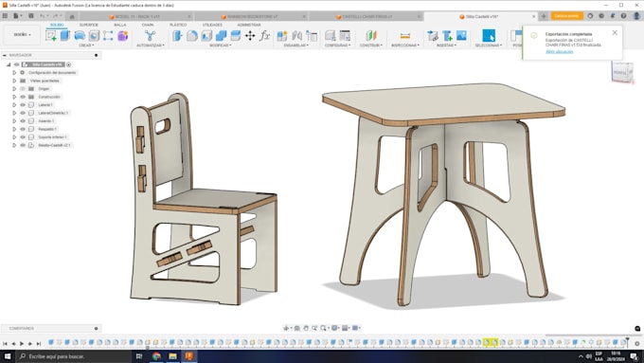The height and width of the screenshot is (363, 644).
Task: Select the Extrude tool
Action: click(65, 36)
